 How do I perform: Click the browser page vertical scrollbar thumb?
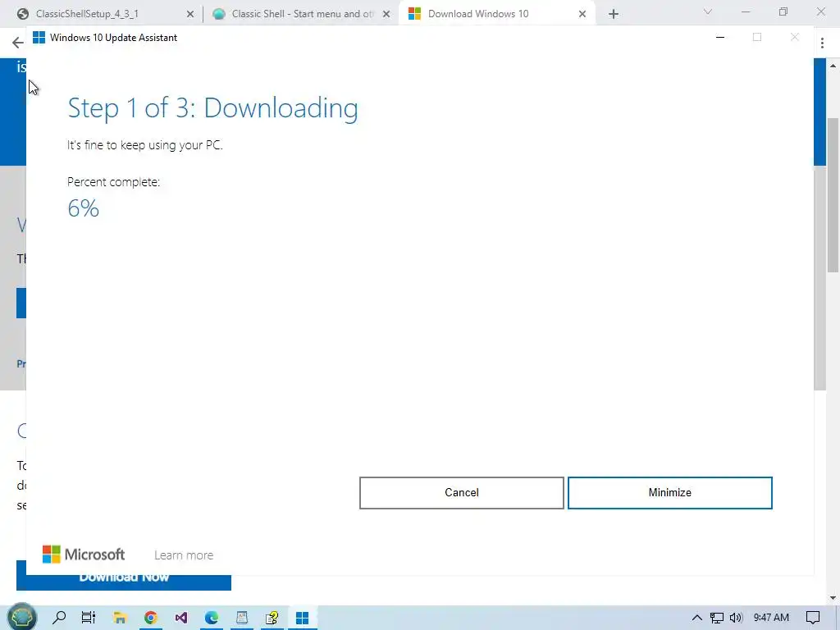tap(834, 195)
